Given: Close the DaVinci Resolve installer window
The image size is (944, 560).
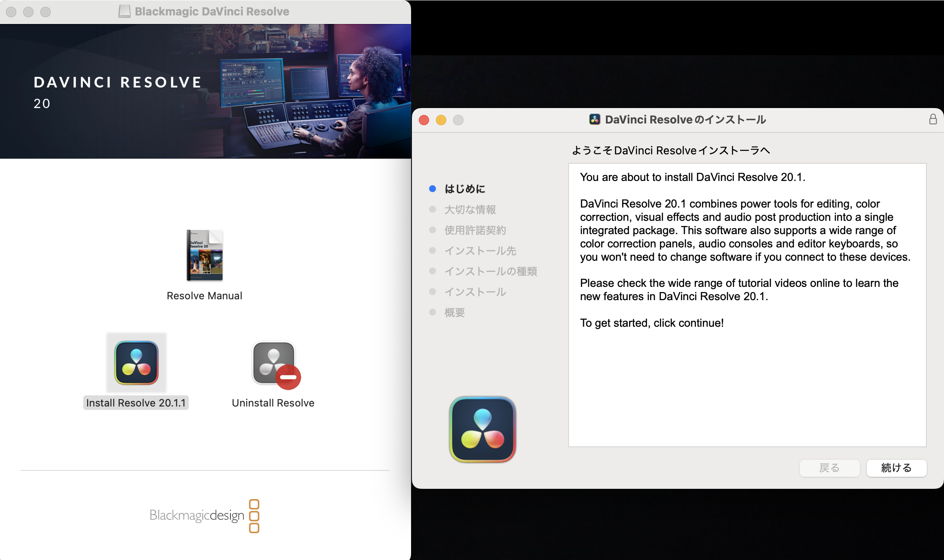Looking at the screenshot, I should click(x=424, y=120).
